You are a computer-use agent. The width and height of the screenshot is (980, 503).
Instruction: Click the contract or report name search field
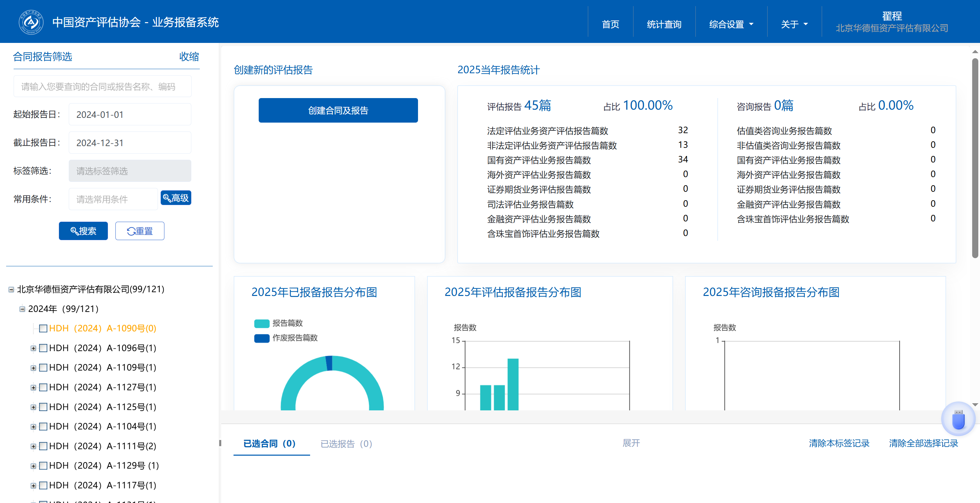pos(102,87)
